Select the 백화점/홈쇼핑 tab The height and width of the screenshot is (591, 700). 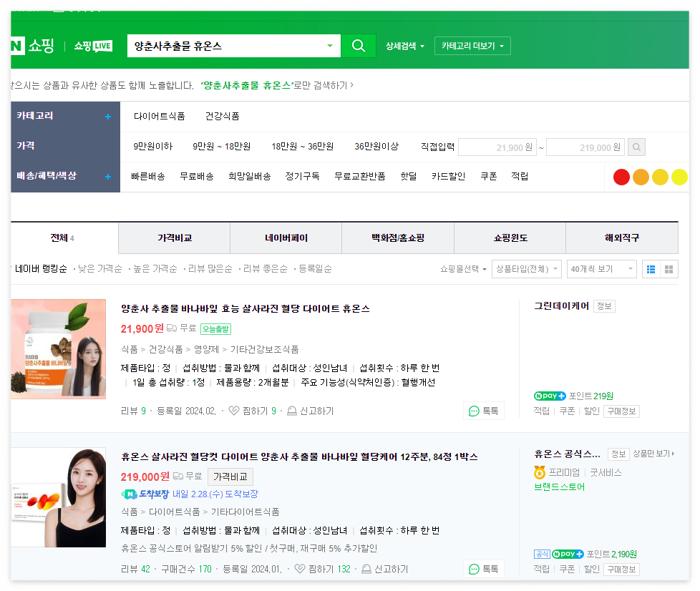tap(398, 238)
